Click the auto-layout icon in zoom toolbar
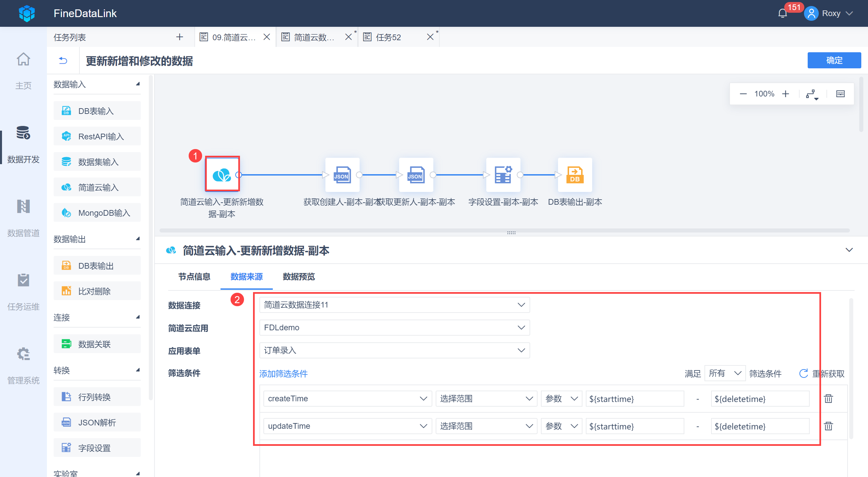The image size is (868, 477). pyautogui.click(x=812, y=94)
